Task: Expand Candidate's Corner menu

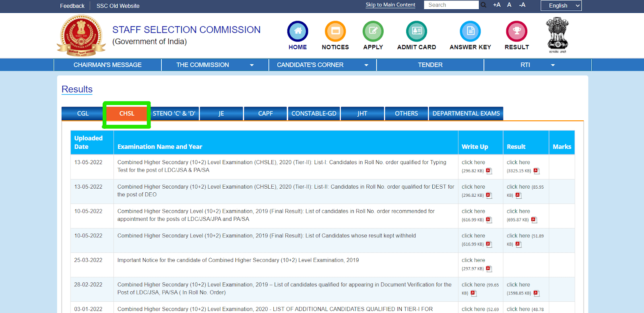Action: click(x=322, y=65)
